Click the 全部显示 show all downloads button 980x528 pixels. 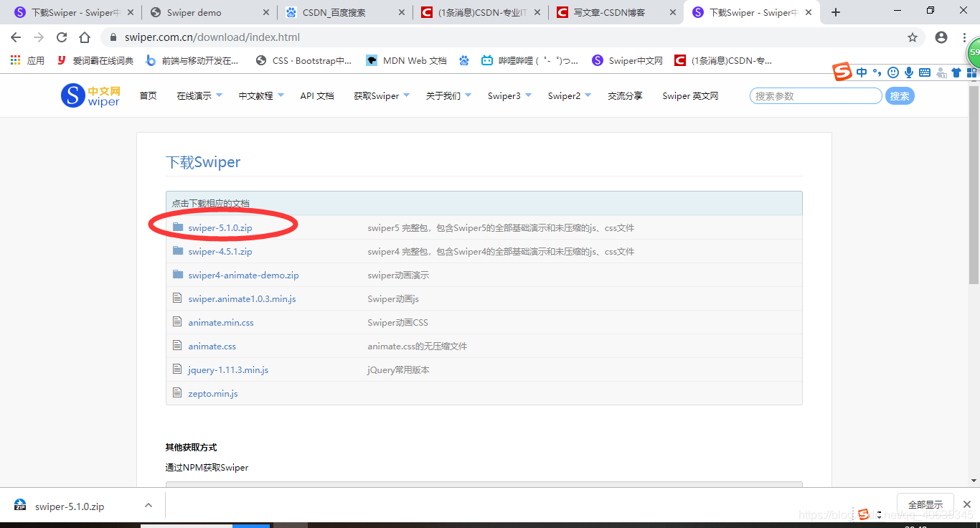(x=925, y=504)
